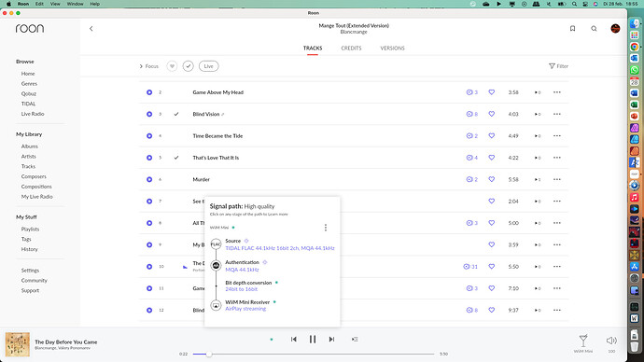The image size is (644, 362).
Task: Seek within the playback progress bar
Action: click(314, 354)
